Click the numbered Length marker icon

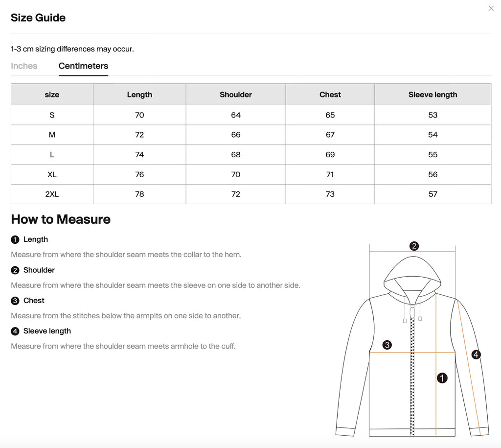point(14,239)
